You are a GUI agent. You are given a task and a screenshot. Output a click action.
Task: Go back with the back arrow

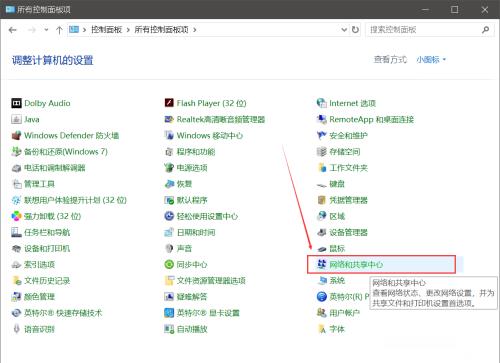coord(13,30)
